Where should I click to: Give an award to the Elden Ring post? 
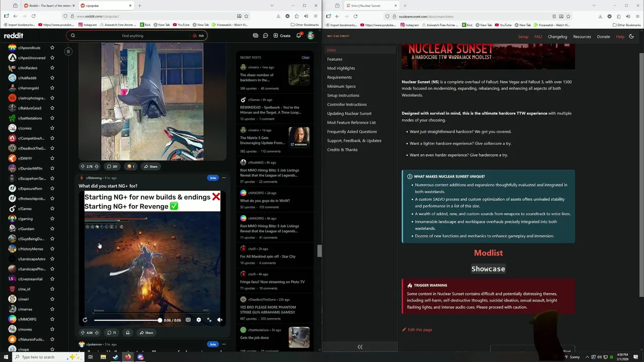(x=128, y=333)
